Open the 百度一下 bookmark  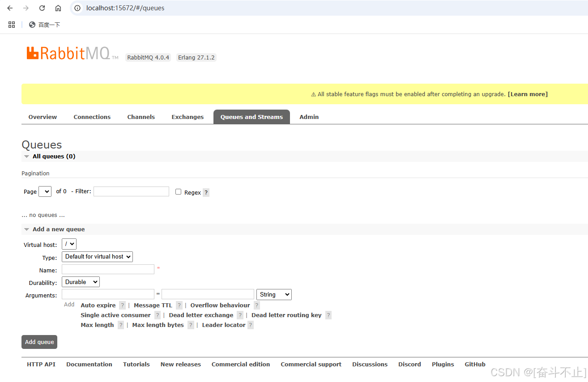coord(44,25)
